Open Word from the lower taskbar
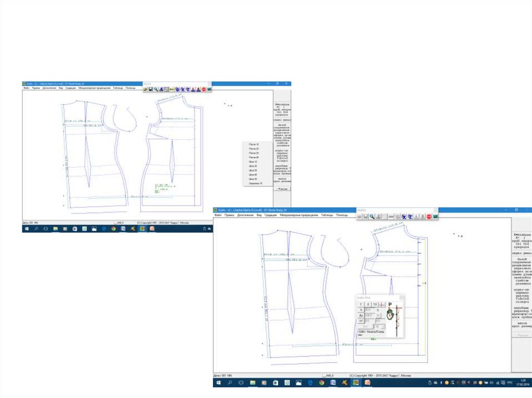 [333, 383]
